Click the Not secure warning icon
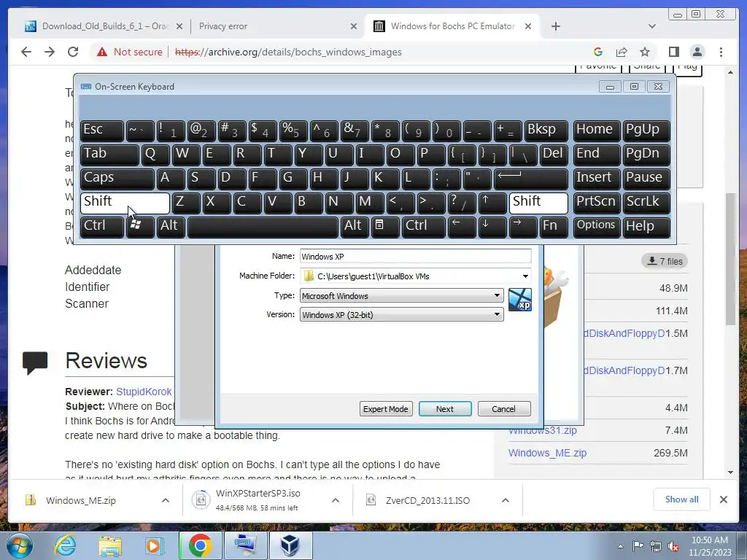Screen dimensions: 747x560 (102, 52)
